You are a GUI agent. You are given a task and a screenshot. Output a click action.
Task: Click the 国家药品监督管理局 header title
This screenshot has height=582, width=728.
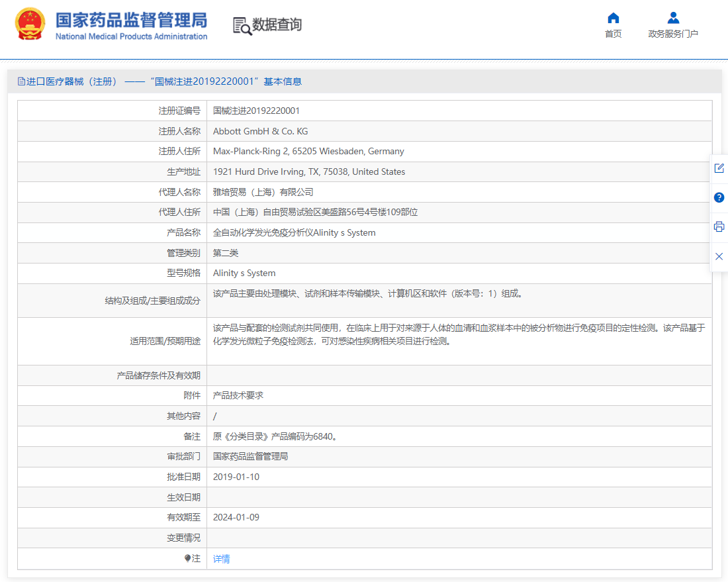click(x=132, y=21)
